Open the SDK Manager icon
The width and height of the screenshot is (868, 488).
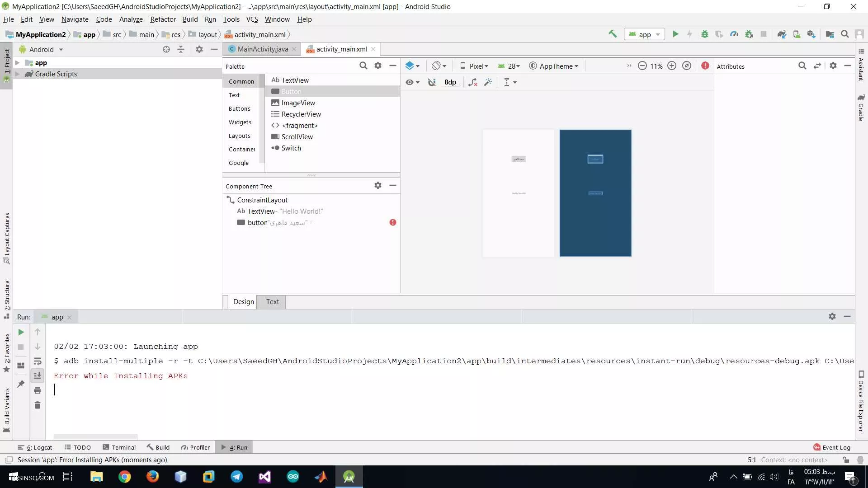[x=811, y=34]
